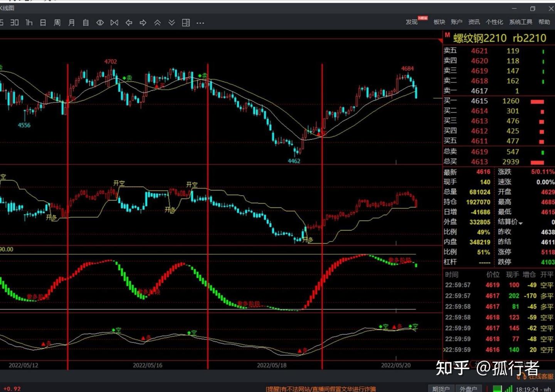This screenshot has height=392, width=555.
Task: Click the 持仓 value 1927070
Action: pyautogui.click(x=478, y=202)
